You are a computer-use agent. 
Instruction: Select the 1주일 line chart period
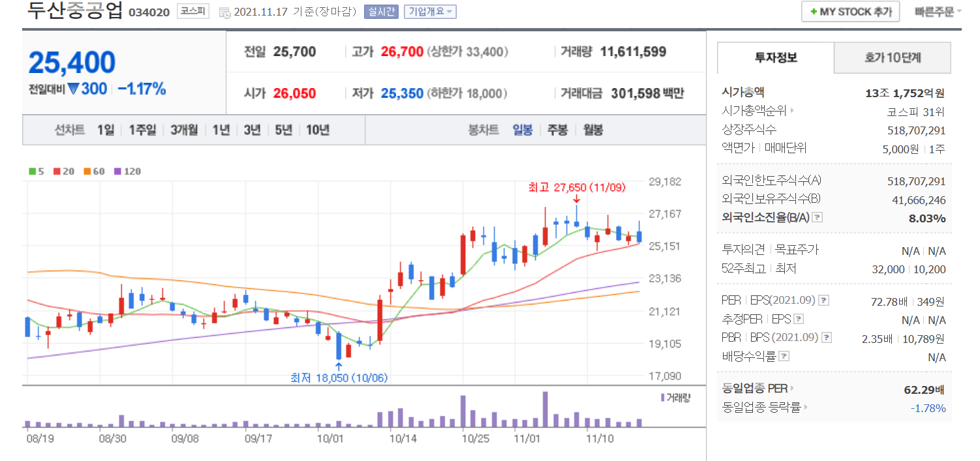point(142,130)
